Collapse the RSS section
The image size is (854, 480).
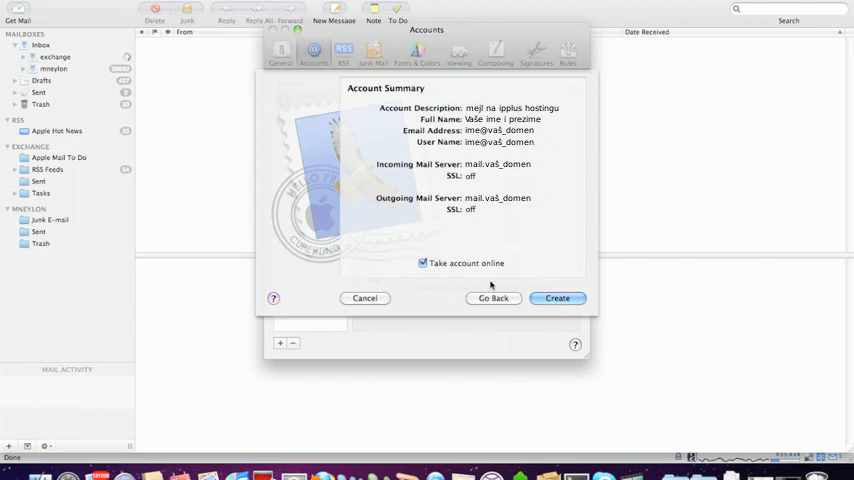(x=7, y=120)
